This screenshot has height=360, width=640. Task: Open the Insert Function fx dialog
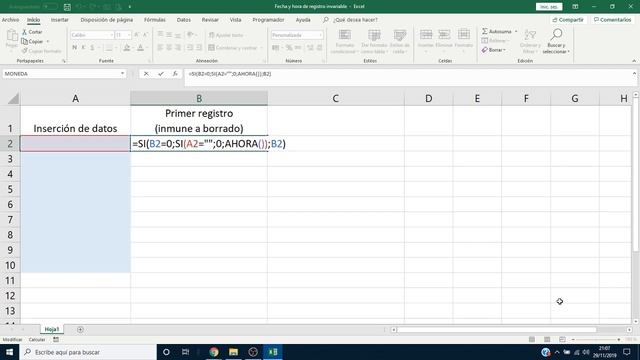[175, 74]
